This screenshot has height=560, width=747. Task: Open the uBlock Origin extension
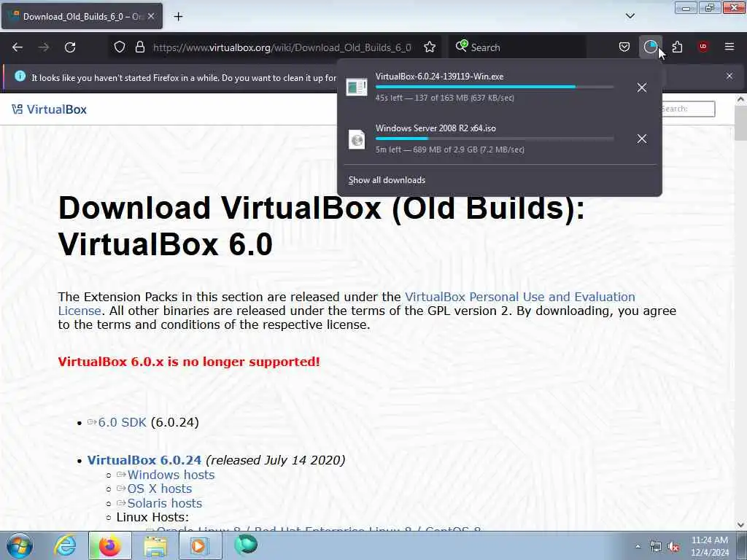(703, 47)
